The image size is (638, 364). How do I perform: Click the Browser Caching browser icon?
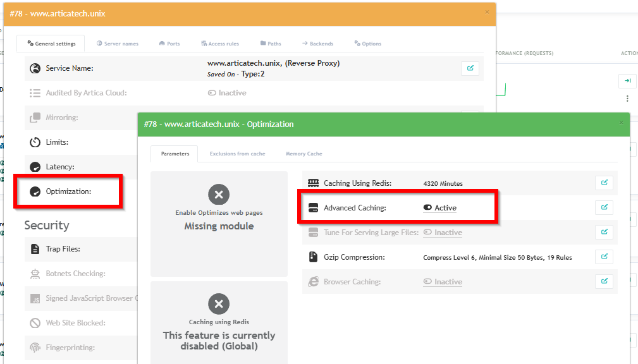point(313,281)
